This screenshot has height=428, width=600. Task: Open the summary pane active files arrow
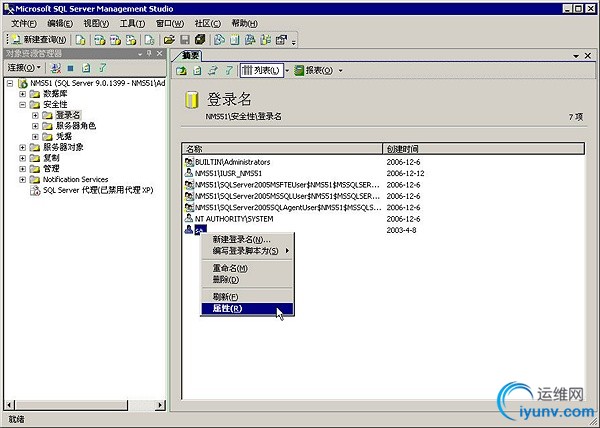576,56
